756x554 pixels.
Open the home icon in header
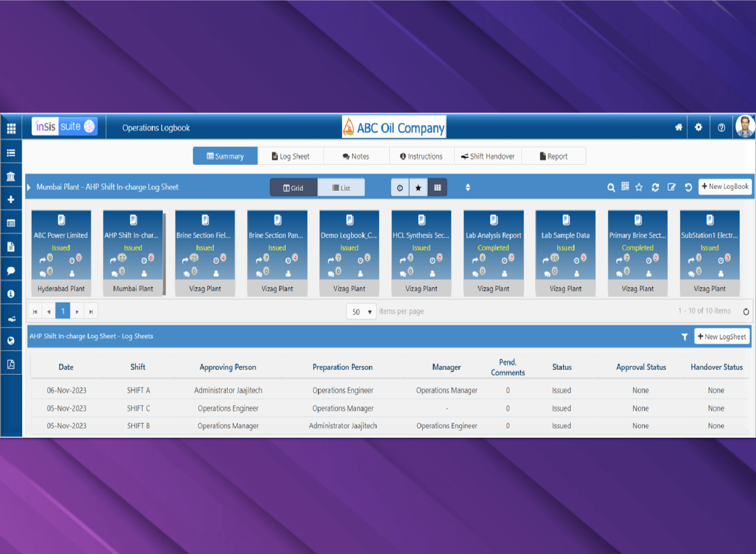click(679, 127)
